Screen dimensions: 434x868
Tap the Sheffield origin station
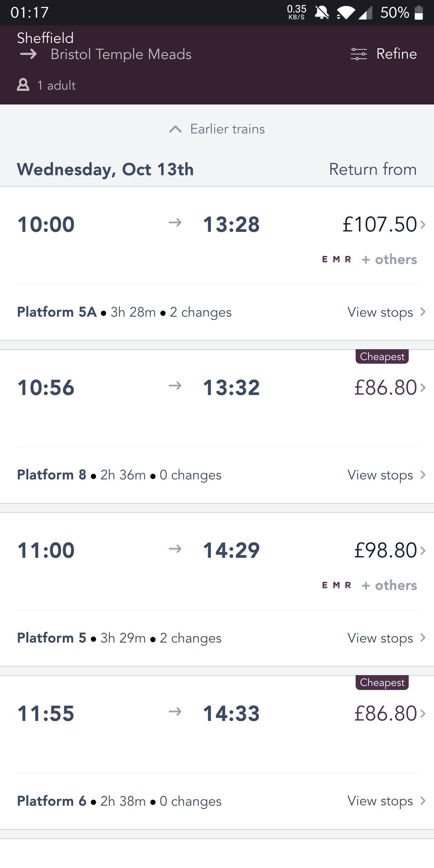45,38
